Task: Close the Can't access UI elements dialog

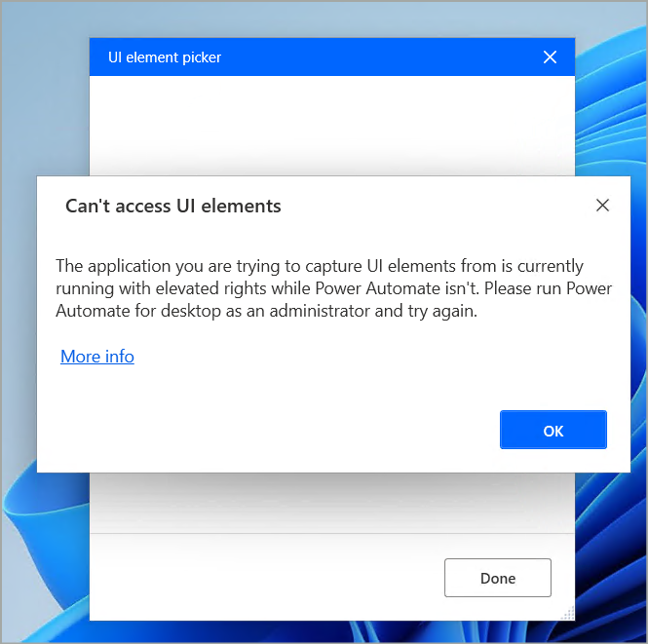Action: point(602,205)
